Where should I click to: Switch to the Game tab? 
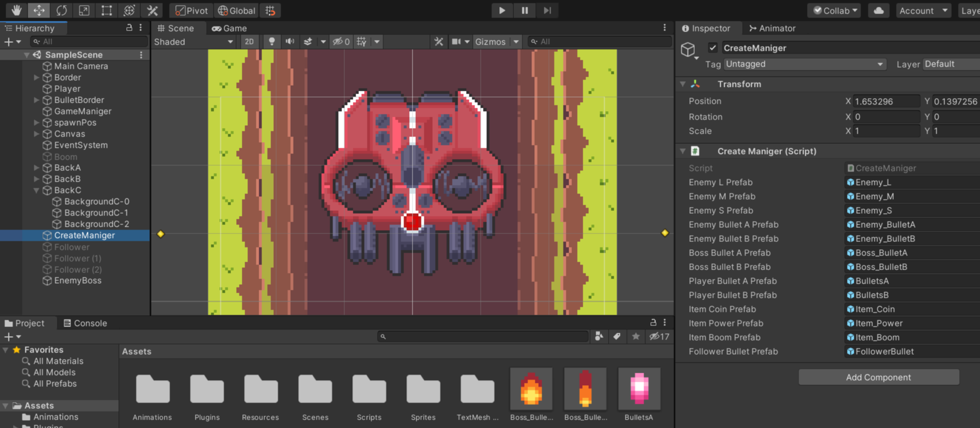[229, 28]
